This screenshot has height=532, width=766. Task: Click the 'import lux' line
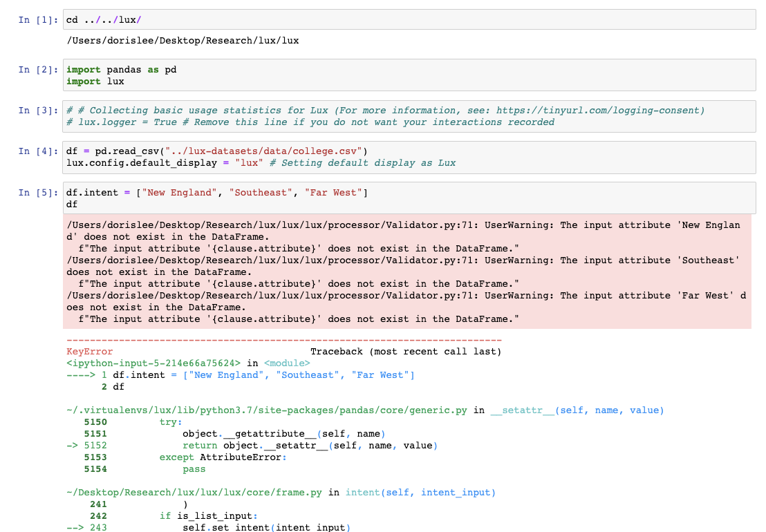(x=95, y=82)
